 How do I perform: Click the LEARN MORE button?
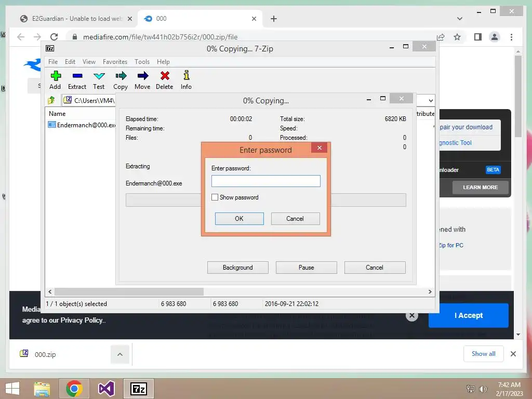click(481, 187)
